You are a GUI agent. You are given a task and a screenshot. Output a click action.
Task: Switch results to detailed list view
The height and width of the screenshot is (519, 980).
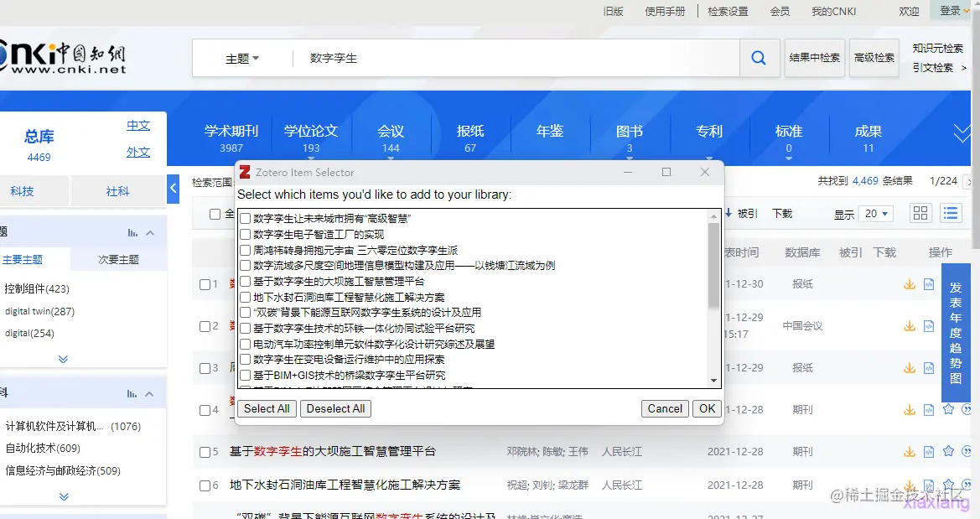coord(951,213)
